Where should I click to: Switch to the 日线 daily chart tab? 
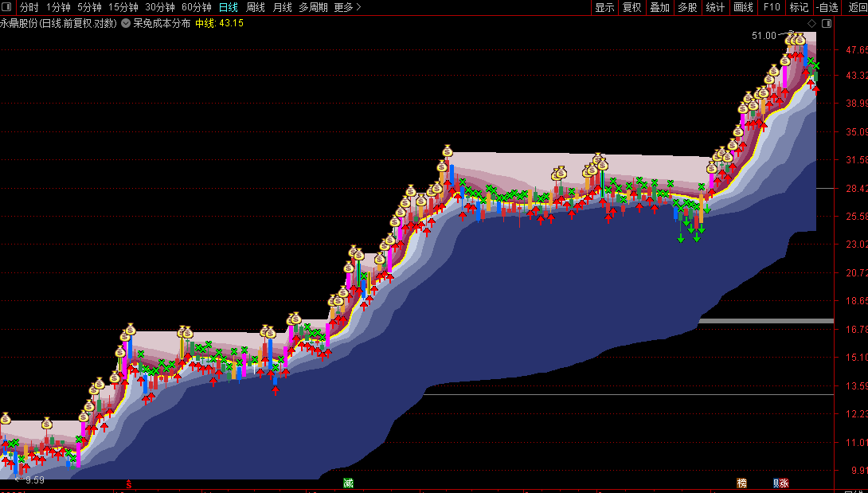(x=228, y=7)
